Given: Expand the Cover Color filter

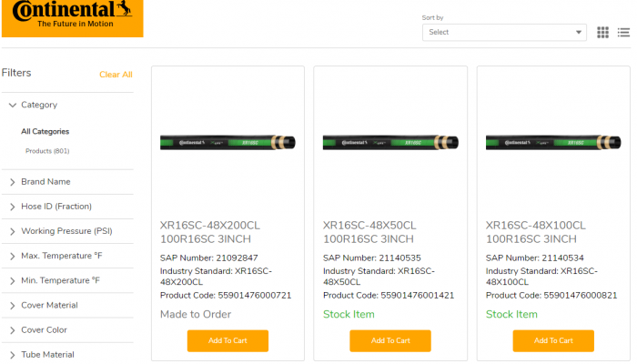Looking at the screenshot, I should click(44, 329).
